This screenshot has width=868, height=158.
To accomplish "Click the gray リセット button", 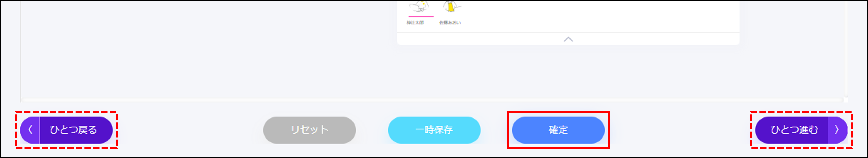I will coord(309,130).
